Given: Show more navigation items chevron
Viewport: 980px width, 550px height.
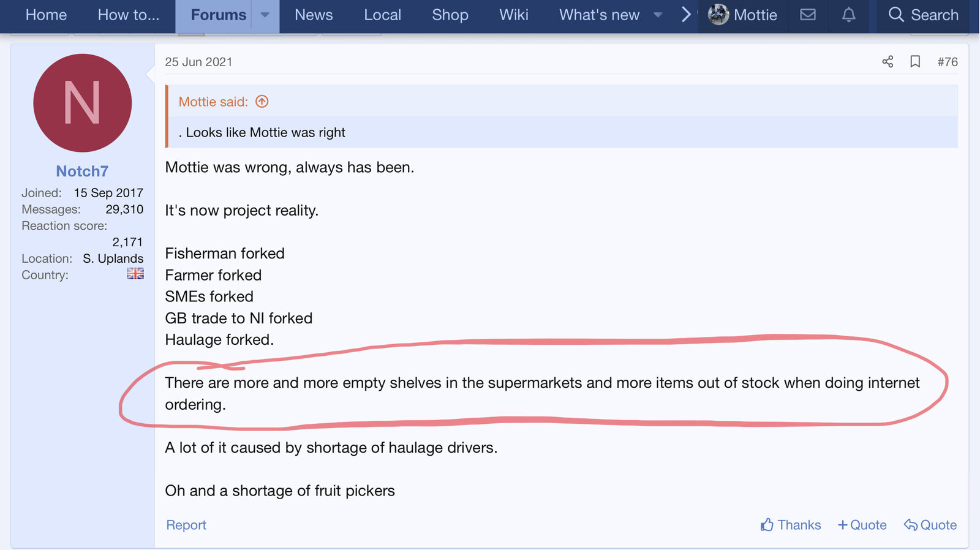Looking at the screenshot, I should 686,15.
